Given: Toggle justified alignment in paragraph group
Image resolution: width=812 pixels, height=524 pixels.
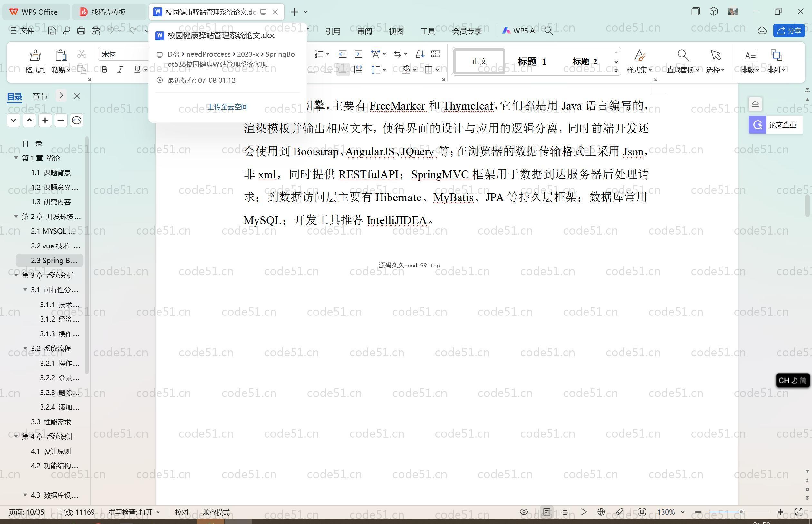Looking at the screenshot, I should pos(343,70).
